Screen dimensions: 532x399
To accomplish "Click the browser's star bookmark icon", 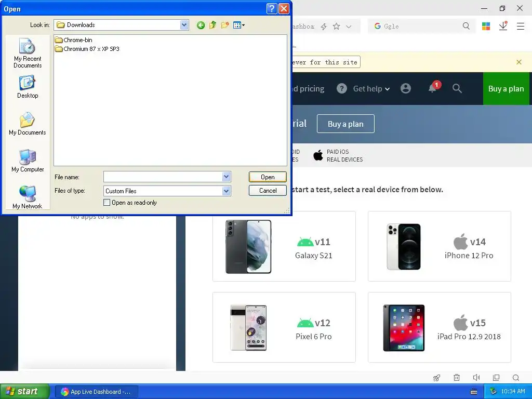I will point(336,26).
